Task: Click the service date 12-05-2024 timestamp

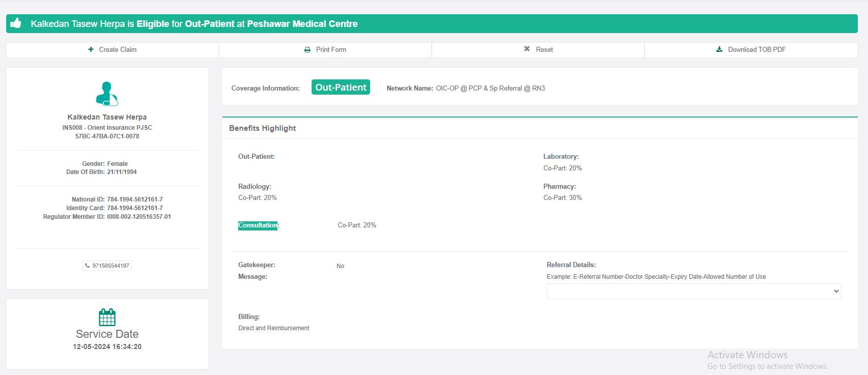Action: pyautogui.click(x=107, y=347)
